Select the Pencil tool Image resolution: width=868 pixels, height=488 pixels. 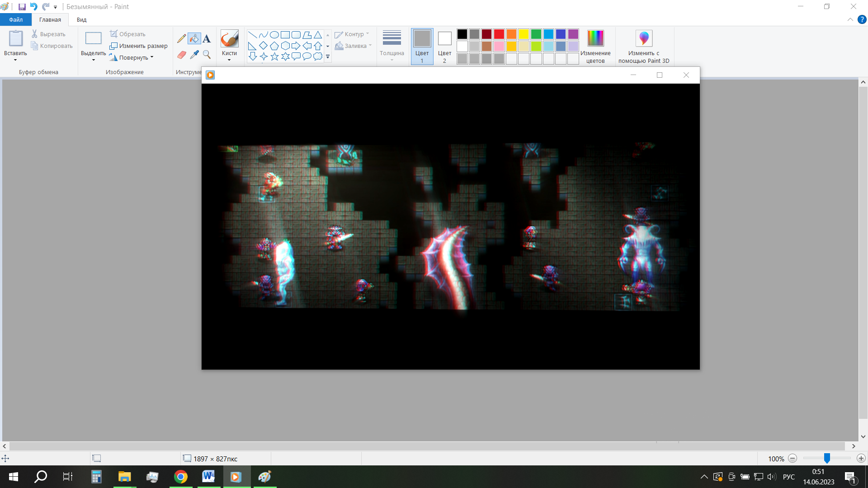click(181, 39)
